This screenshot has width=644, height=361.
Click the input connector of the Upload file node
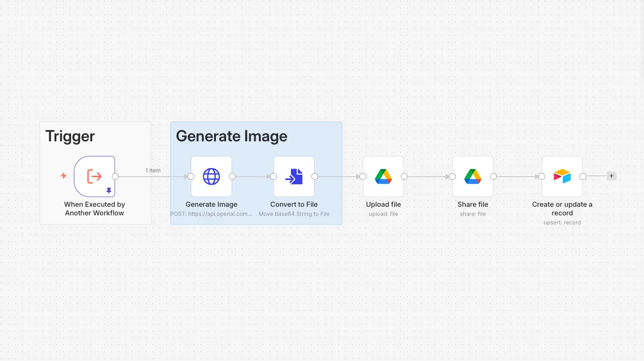pos(363,176)
